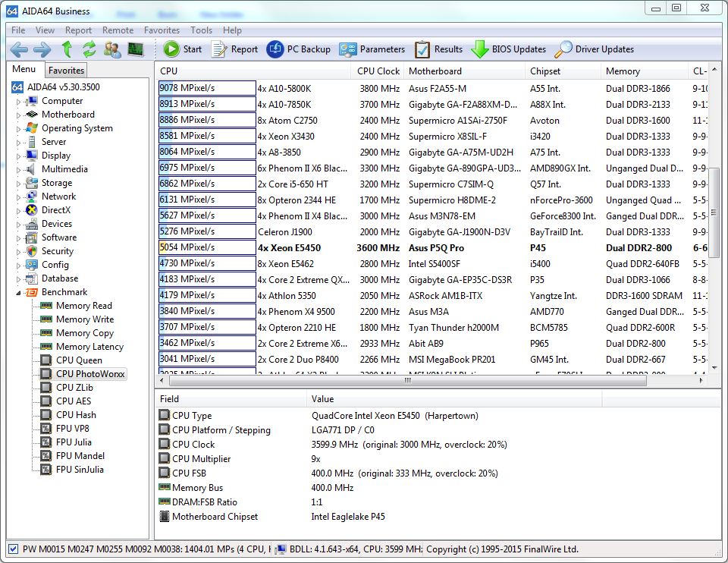Click the green Up arrow icon

coord(67,49)
